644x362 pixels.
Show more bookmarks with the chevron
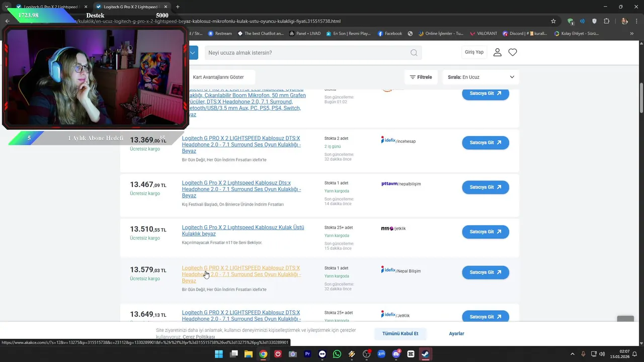pyautogui.click(x=632, y=34)
